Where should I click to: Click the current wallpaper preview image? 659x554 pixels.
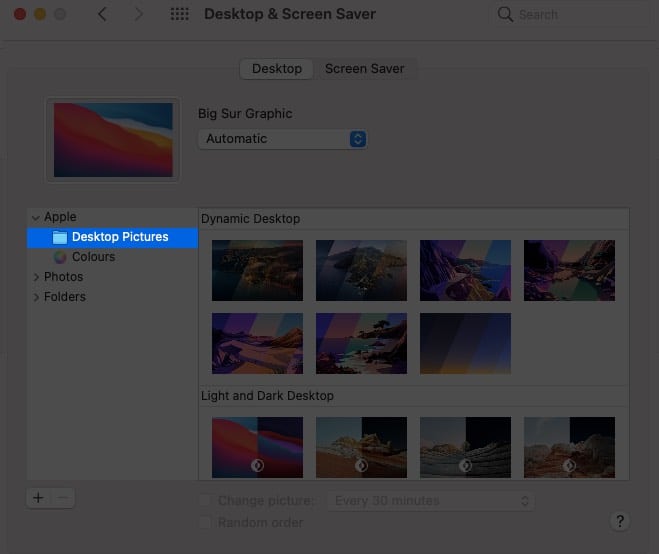113,140
